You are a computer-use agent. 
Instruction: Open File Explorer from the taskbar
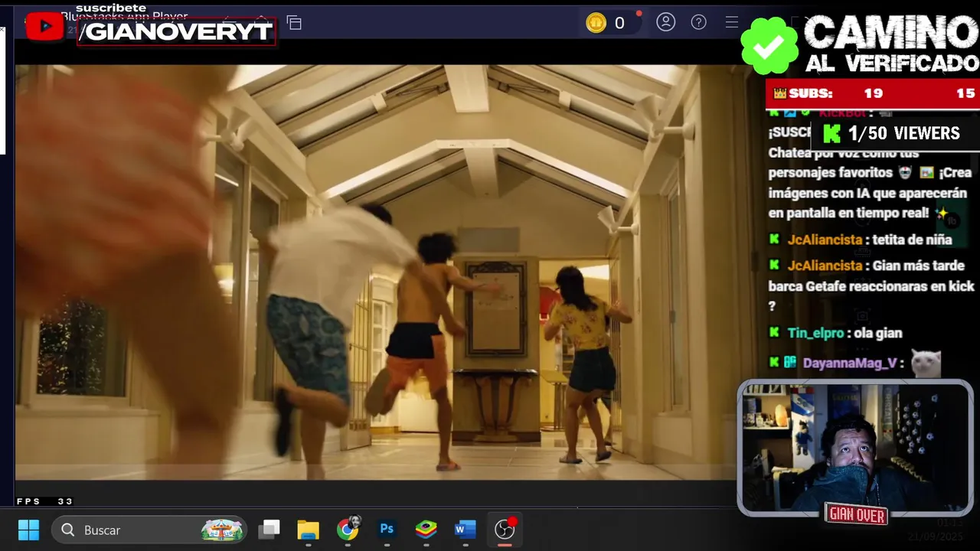308,530
